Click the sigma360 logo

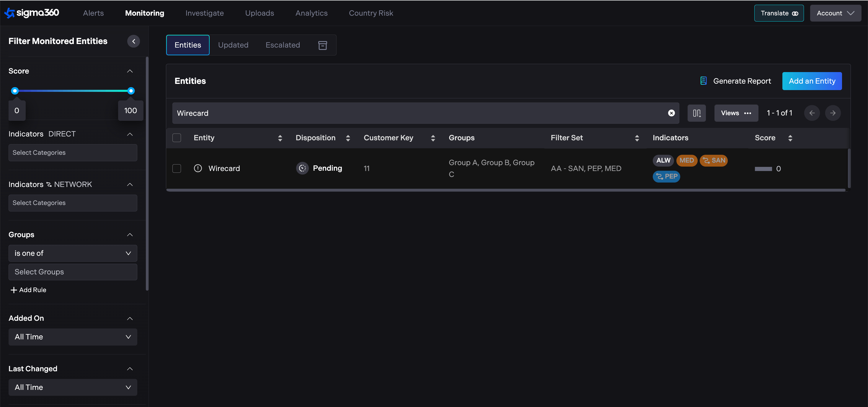[x=32, y=13]
